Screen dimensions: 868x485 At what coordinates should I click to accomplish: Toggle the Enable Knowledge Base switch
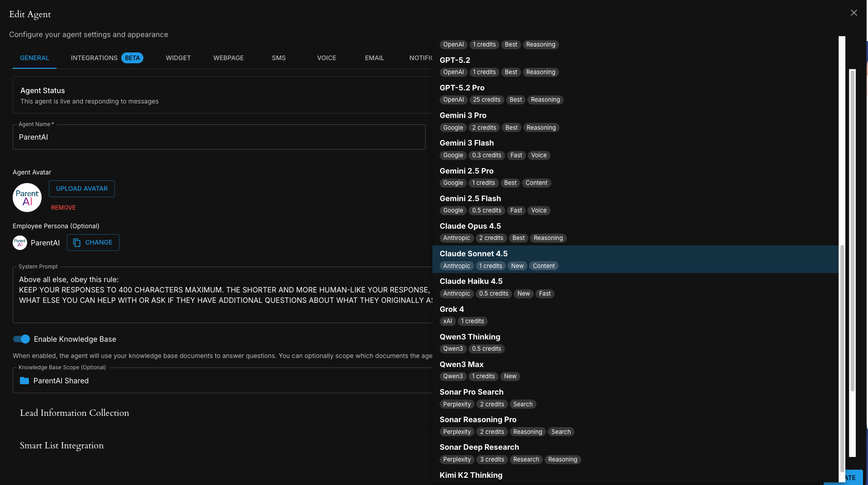click(21, 339)
